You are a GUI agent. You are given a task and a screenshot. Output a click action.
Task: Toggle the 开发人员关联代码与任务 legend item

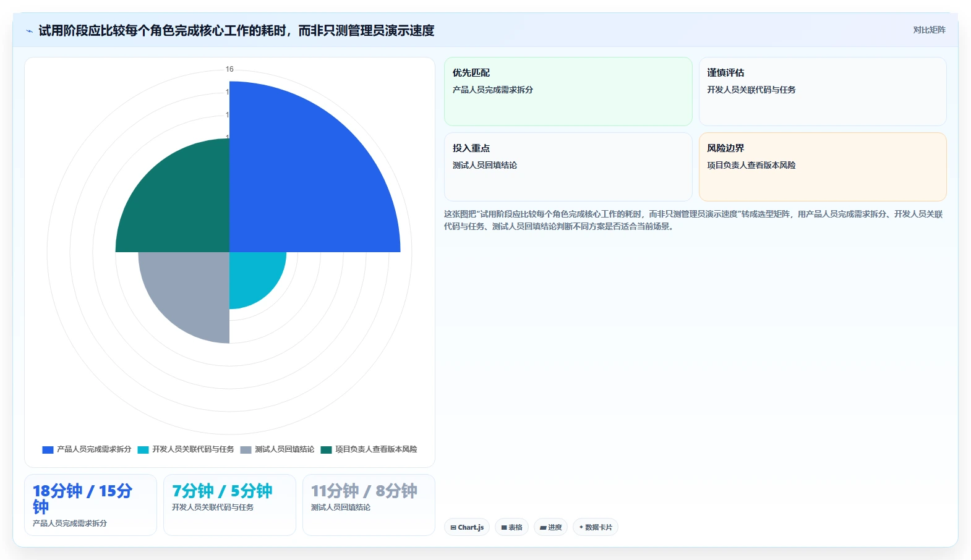point(186,449)
